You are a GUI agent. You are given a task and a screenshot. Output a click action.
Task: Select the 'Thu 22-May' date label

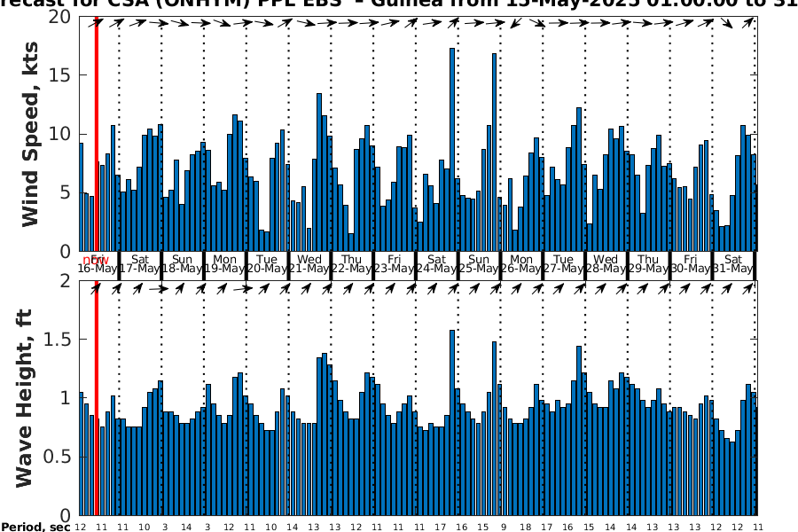click(352, 263)
